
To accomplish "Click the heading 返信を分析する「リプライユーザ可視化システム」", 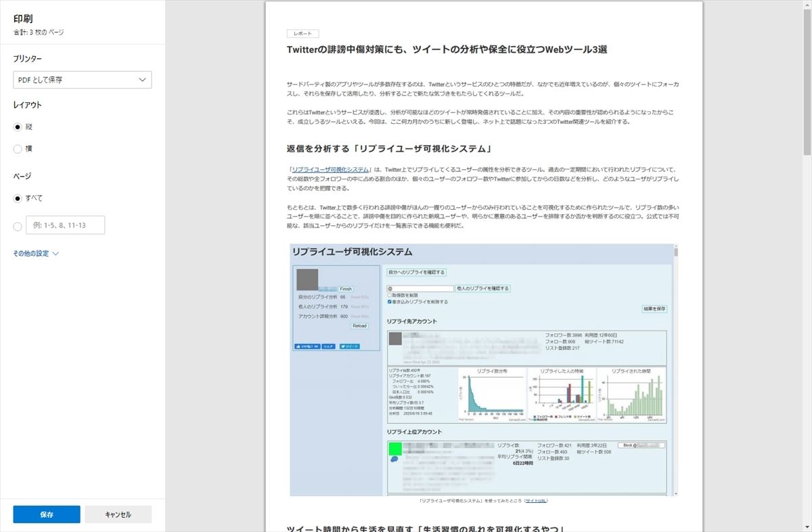I will (x=388, y=148).
